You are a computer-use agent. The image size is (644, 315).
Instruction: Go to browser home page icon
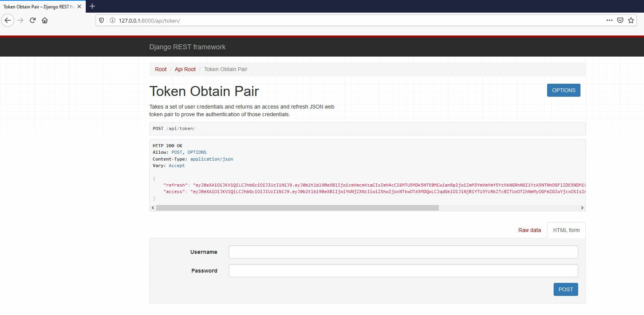(45, 20)
